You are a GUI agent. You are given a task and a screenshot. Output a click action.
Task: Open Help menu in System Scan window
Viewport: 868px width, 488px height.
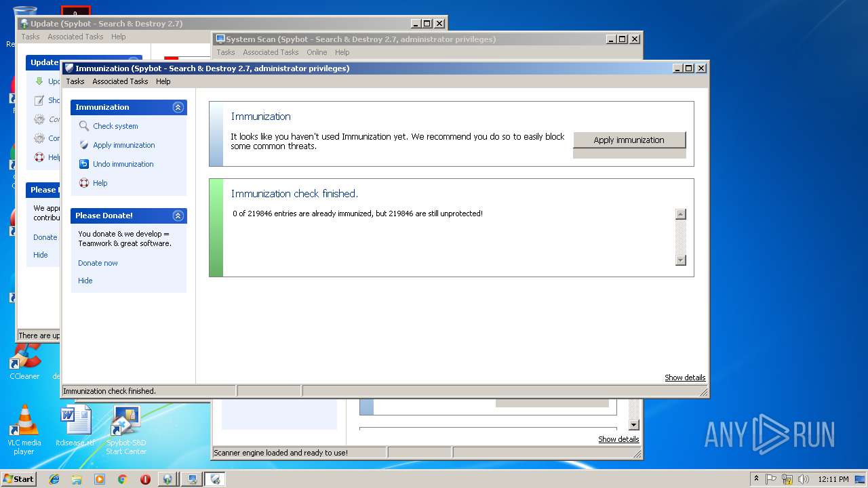click(342, 52)
